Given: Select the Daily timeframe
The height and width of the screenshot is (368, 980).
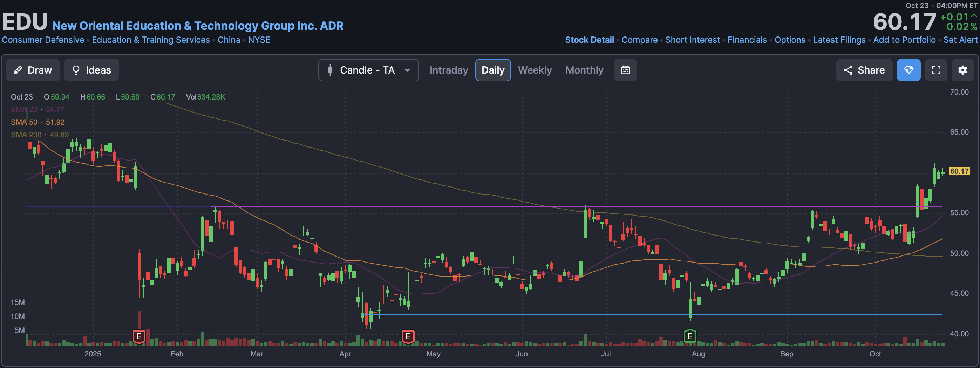Looking at the screenshot, I should click(493, 70).
